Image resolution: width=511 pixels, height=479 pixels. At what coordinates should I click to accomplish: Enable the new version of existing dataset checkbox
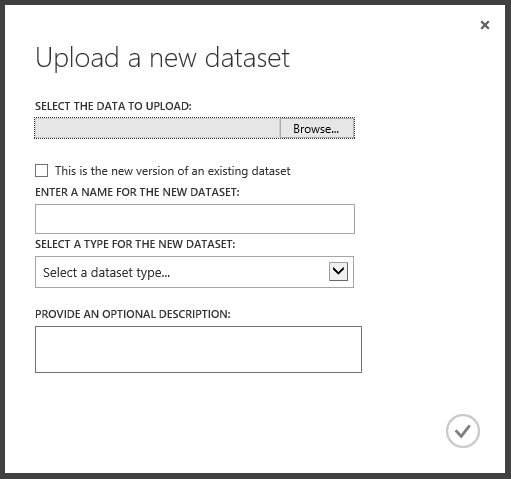click(41, 170)
